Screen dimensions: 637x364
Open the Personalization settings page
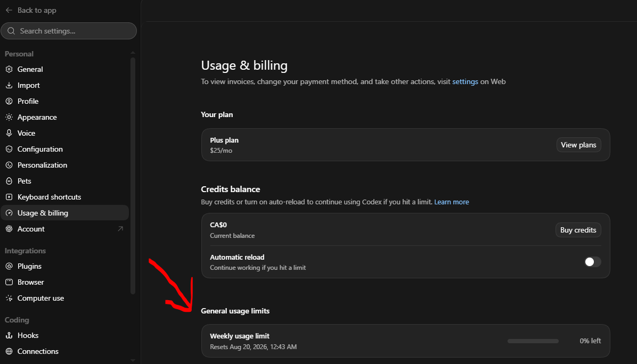(x=65, y=165)
